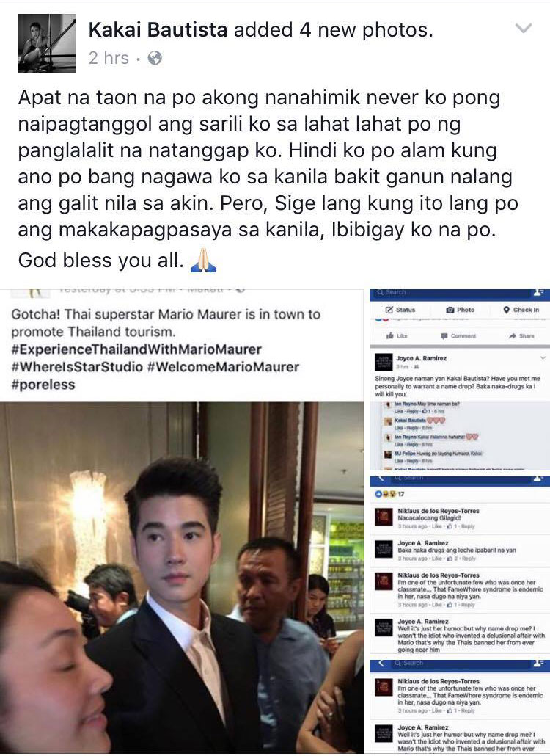
Task: Select the Photo tab with camera icon
Action: (x=461, y=310)
